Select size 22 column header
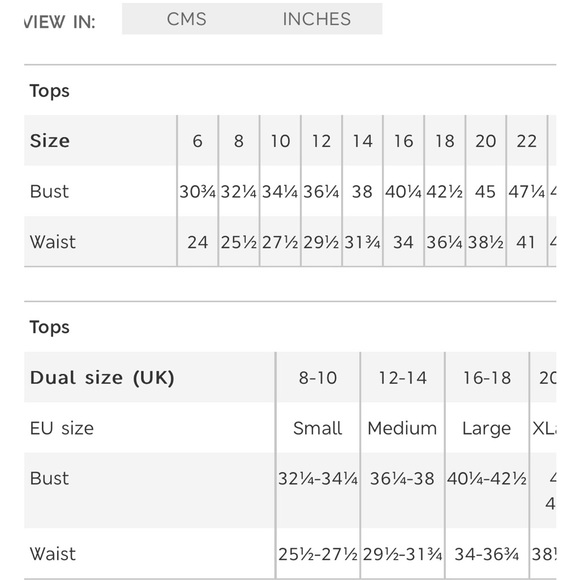 click(x=527, y=141)
